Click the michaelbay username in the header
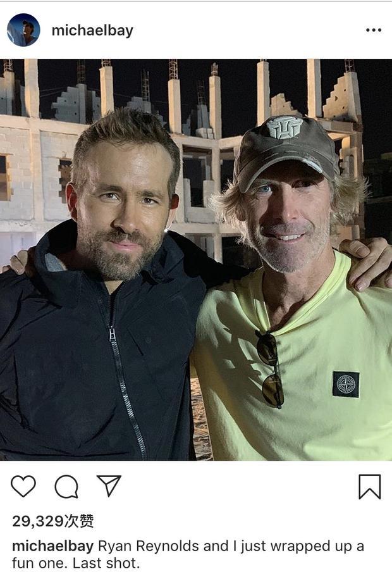The width and height of the screenshot is (392, 574). [x=92, y=31]
